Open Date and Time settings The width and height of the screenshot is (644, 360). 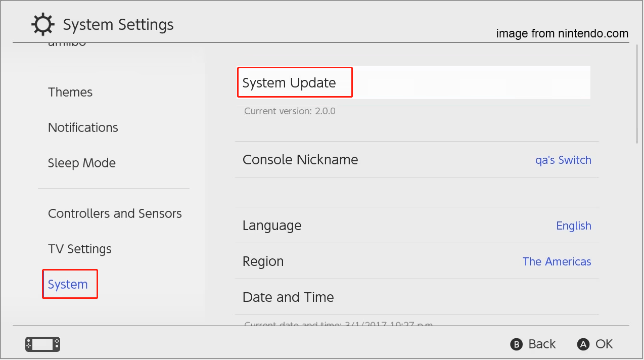coord(288,297)
